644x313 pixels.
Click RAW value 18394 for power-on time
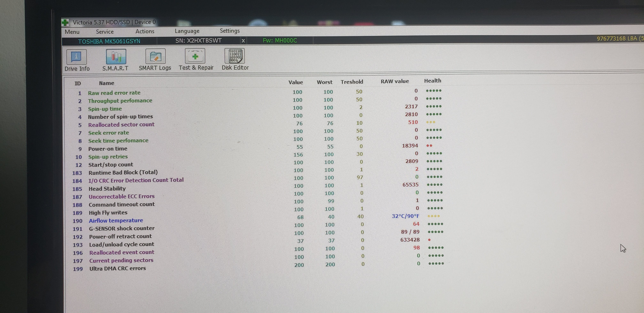coord(410,146)
